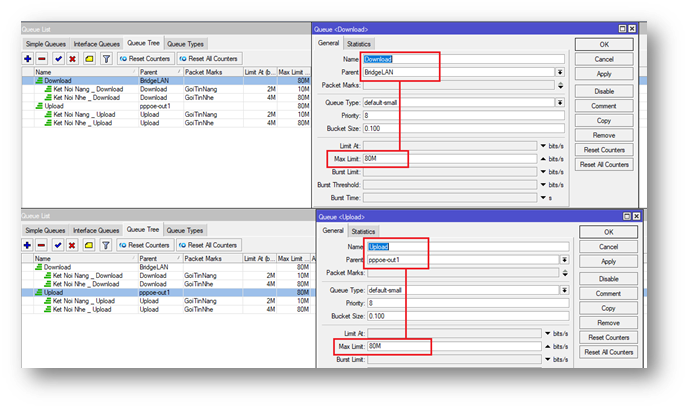This screenshot has width=689, height=410.
Task: Click the blue plus Add icon in lower Queue List
Action: pyautogui.click(x=27, y=245)
